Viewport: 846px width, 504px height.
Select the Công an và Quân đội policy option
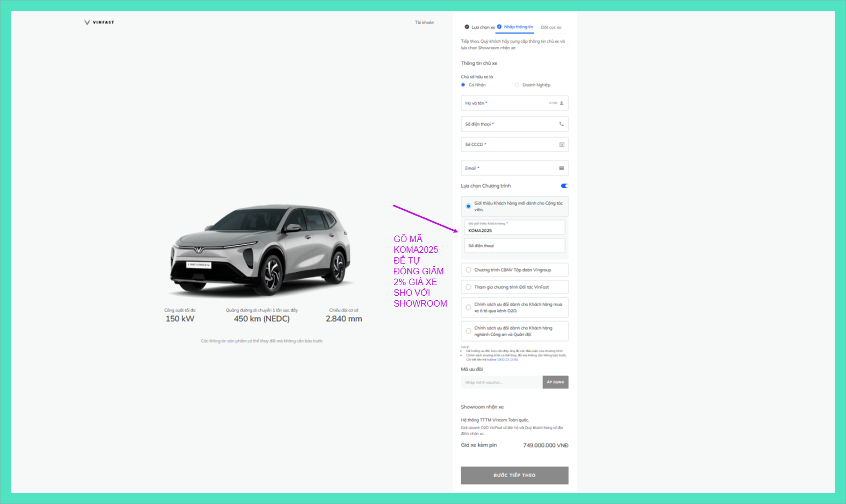(468, 331)
